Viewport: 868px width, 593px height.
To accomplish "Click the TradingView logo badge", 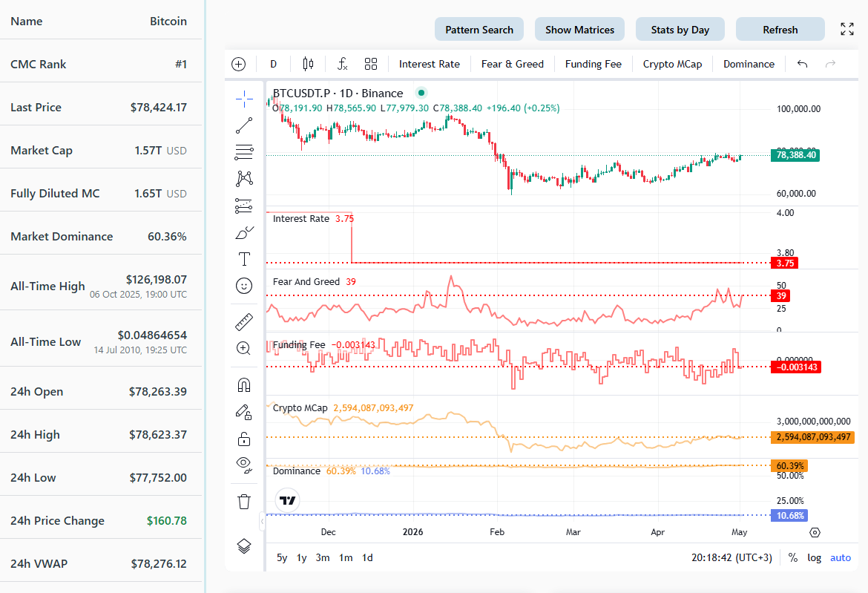I will click(287, 500).
